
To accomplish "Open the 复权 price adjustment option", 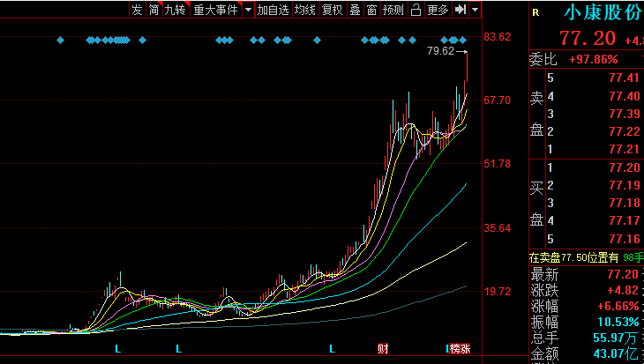I will tap(333, 10).
